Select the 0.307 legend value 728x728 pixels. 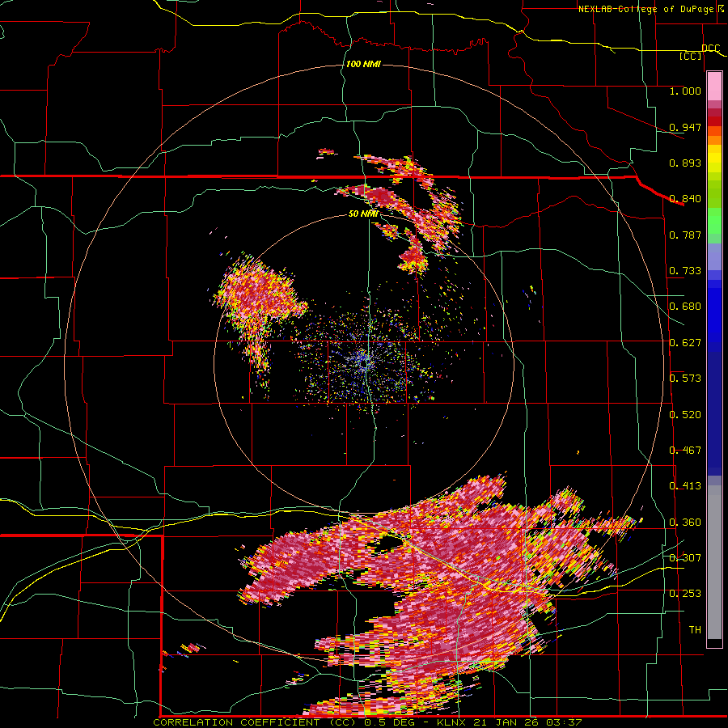coord(685,558)
